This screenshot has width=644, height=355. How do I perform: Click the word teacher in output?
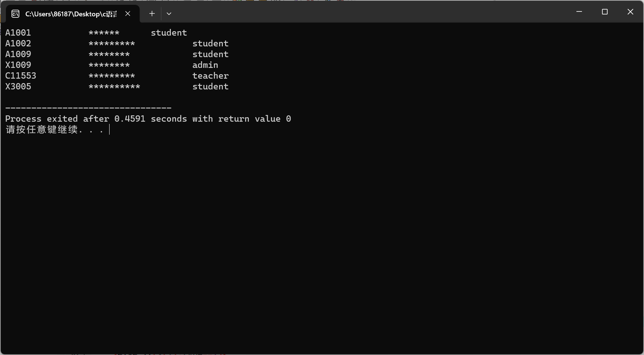point(210,76)
